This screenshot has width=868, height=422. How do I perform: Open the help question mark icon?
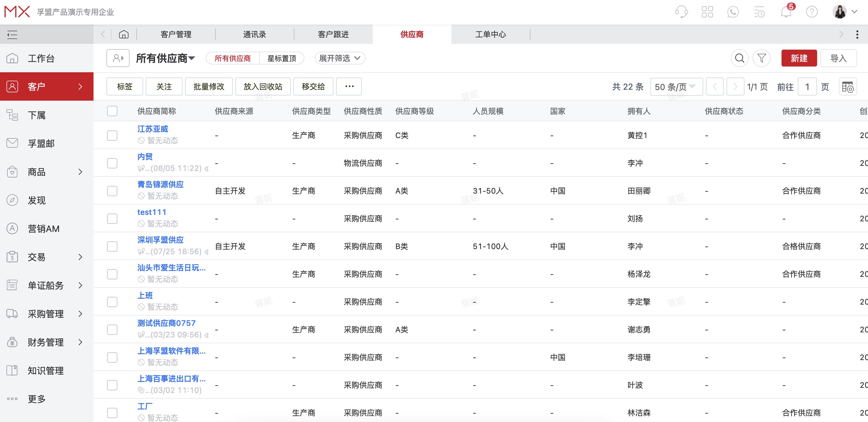tap(812, 12)
